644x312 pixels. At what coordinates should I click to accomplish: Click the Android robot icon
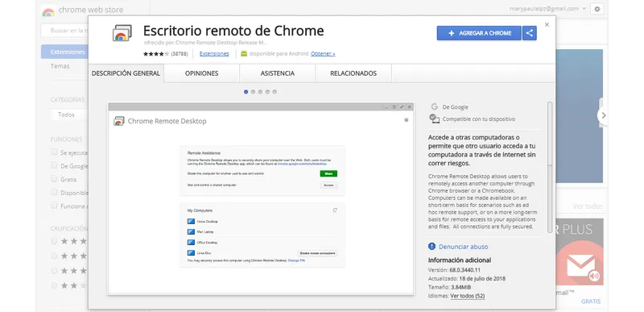coord(244,53)
